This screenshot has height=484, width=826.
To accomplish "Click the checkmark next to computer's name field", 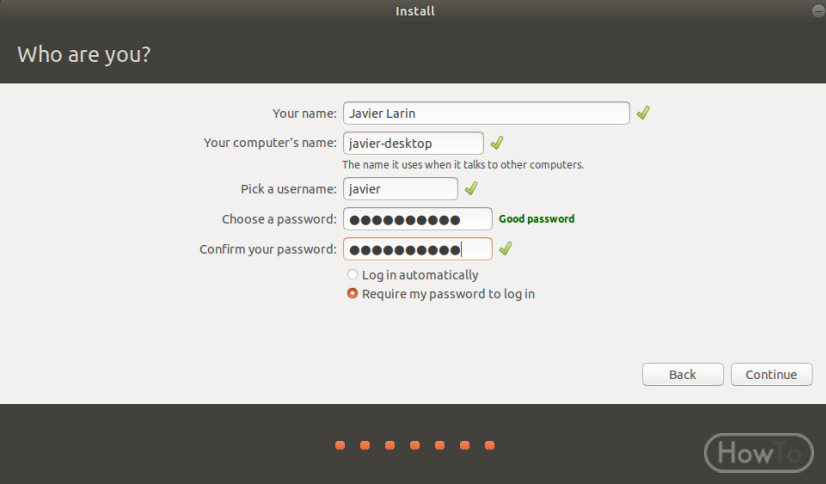I will coord(497,143).
